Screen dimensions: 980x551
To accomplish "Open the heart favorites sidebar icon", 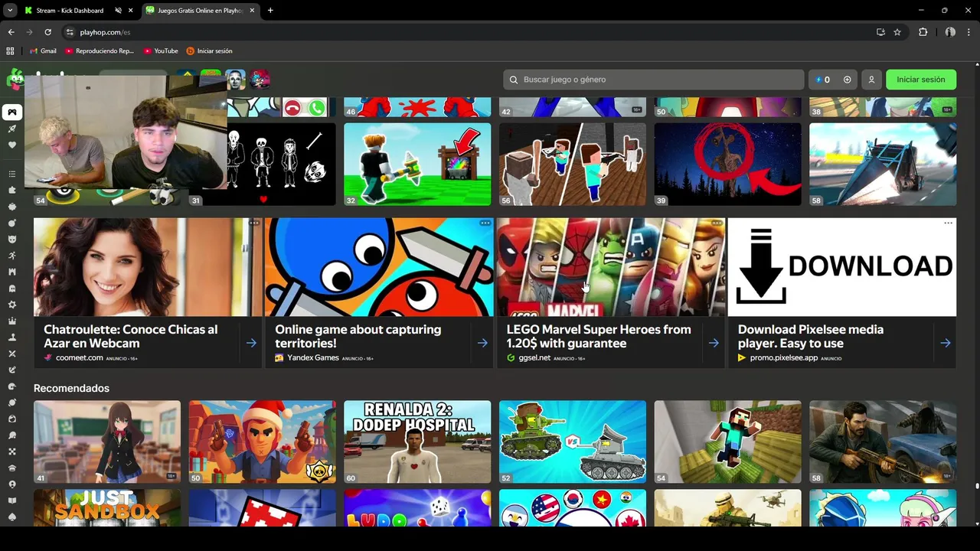I will coord(12,145).
